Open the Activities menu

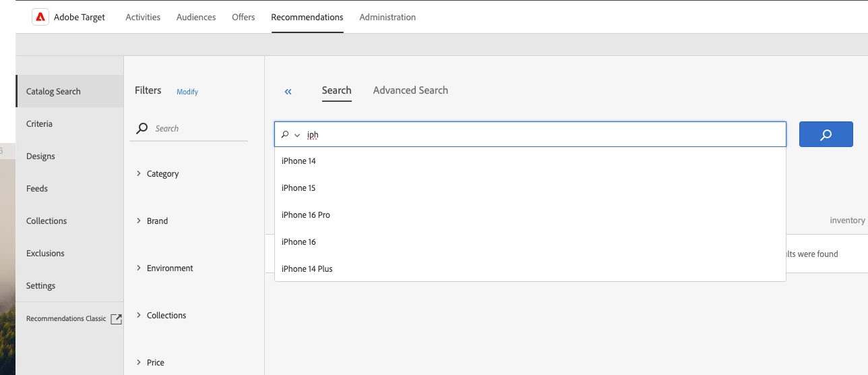pyautogui.click(x=143, y=18)
